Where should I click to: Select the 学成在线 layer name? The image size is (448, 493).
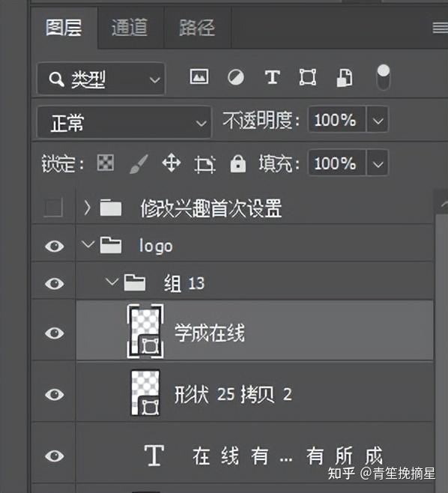[x=210, y=333]
